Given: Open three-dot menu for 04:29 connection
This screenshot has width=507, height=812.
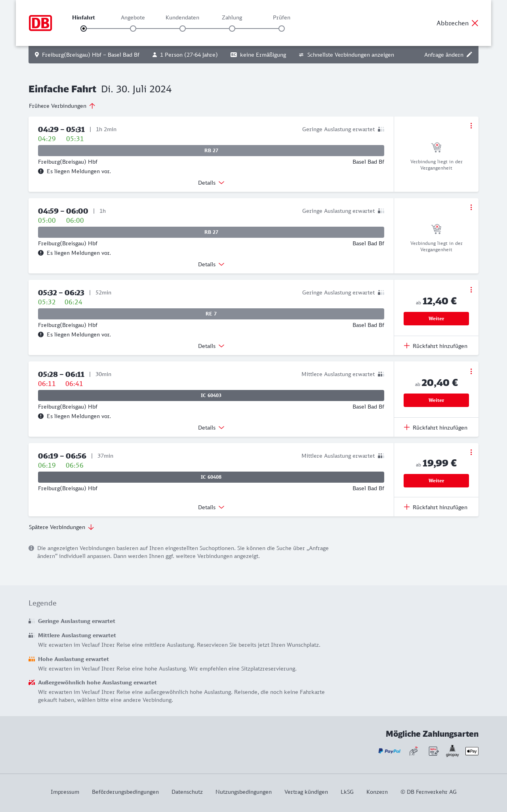Looking at the screenshot, I should click(x=471, y=126).
